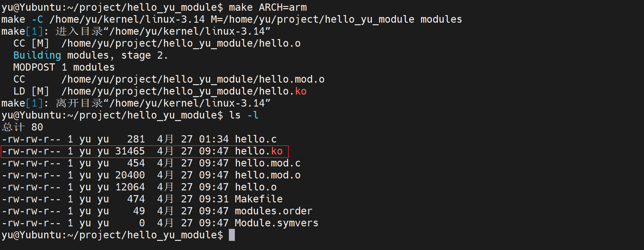Click the '总计 80' total line

(22, 127)
